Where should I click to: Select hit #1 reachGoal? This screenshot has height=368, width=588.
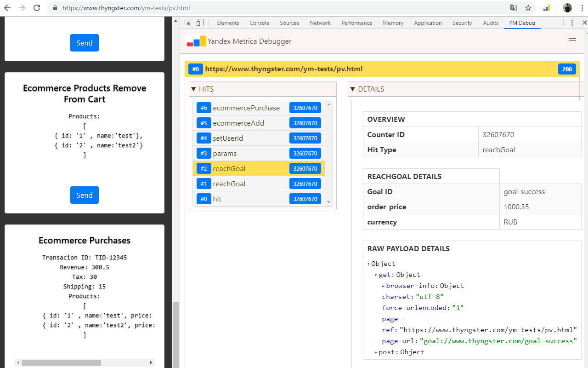(259, 184)
